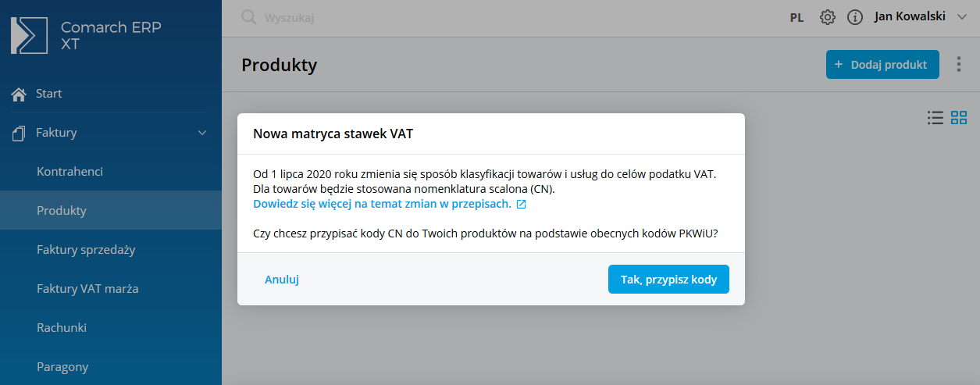Open settings via the gear icon

828,17
